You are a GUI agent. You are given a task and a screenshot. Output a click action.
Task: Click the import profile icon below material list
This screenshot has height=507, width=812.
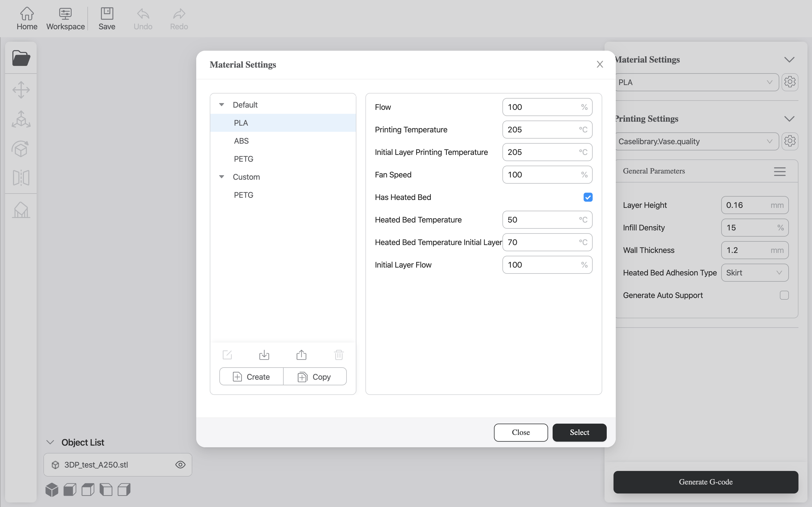264,354
